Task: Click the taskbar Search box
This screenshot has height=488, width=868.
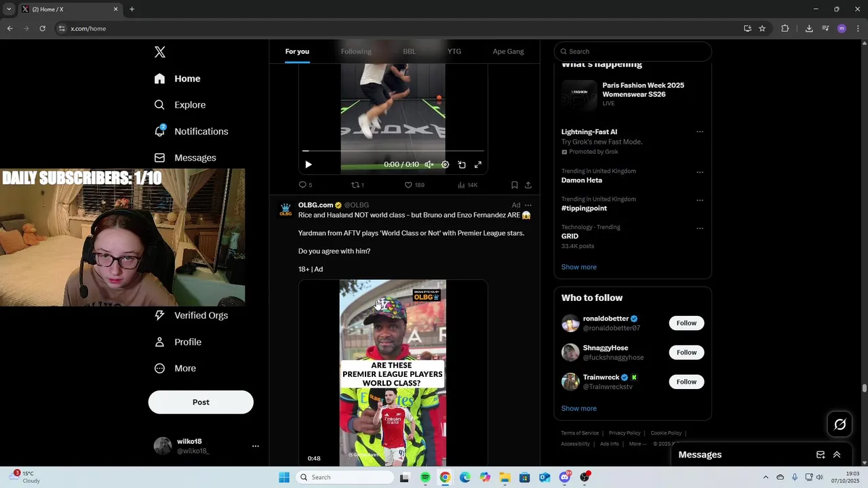Action: pyautogui.click(x=344, y=477)
